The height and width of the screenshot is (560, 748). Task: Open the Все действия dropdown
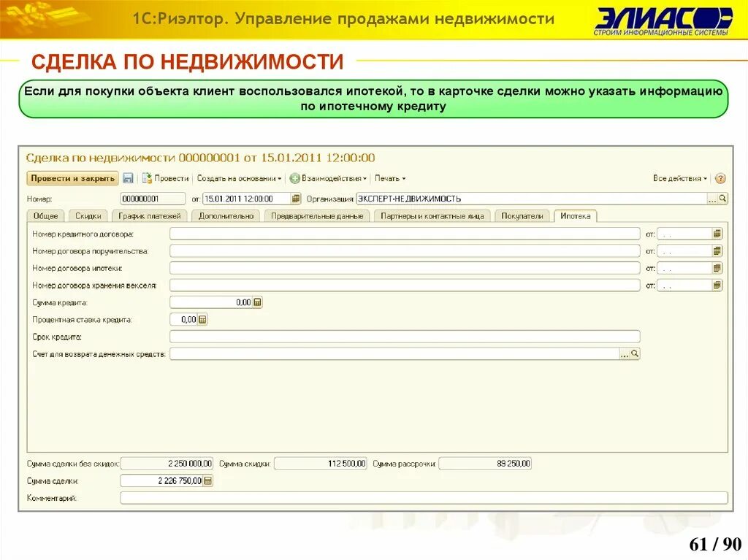[680, 178]
